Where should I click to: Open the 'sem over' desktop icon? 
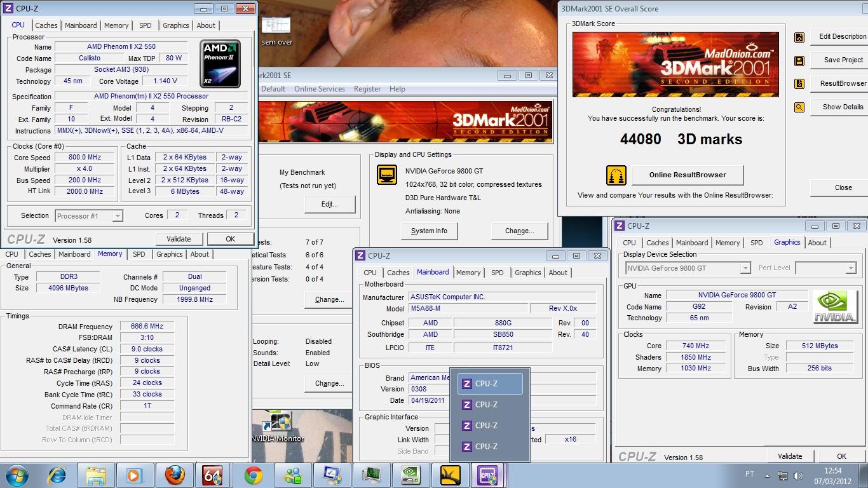point(276,30)
